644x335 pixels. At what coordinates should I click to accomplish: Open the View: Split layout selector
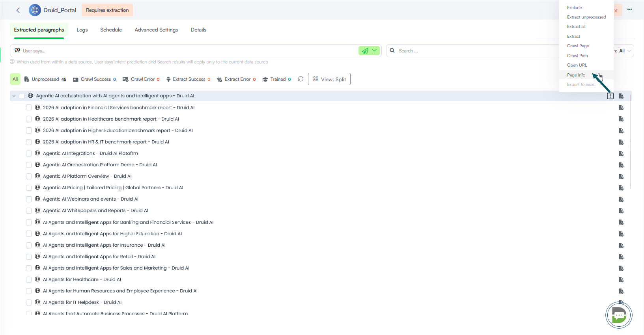pos(329,79)
